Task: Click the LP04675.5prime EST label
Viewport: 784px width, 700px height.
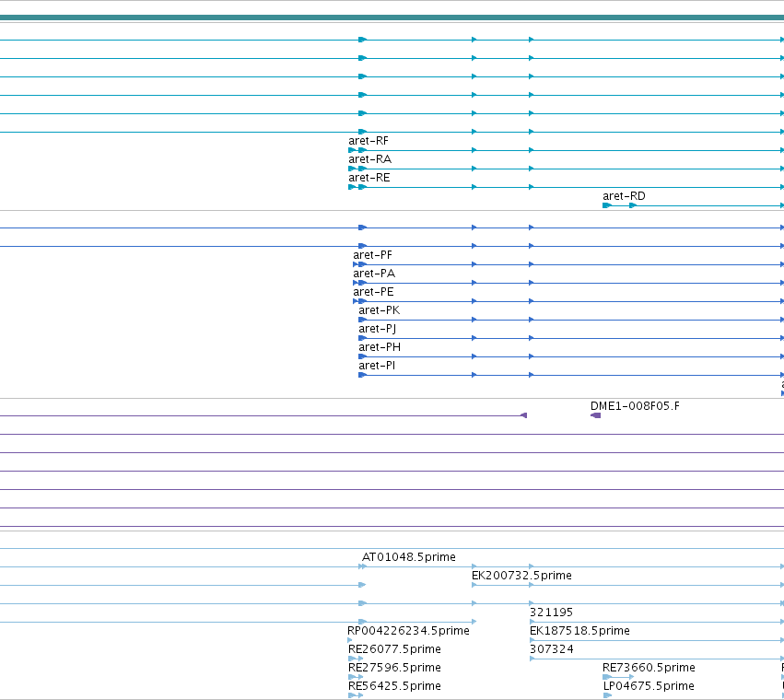Action: click(649, 686)
